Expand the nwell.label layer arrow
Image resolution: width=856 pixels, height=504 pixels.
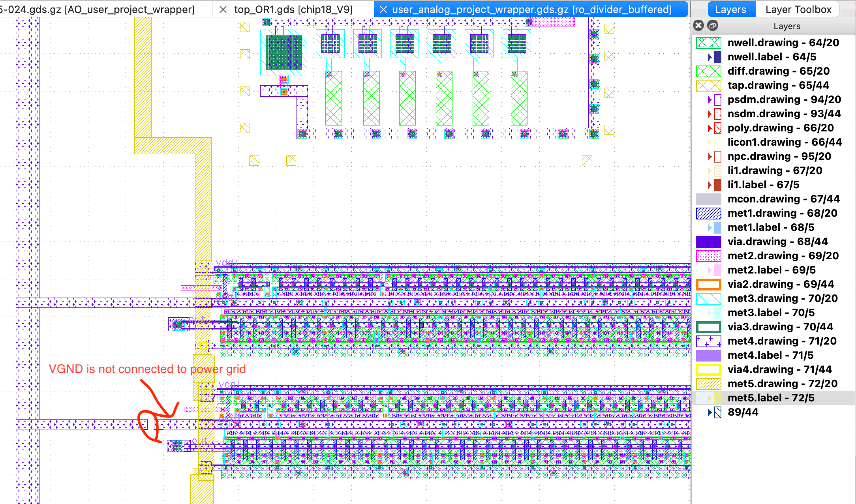(x=710, y=57)
